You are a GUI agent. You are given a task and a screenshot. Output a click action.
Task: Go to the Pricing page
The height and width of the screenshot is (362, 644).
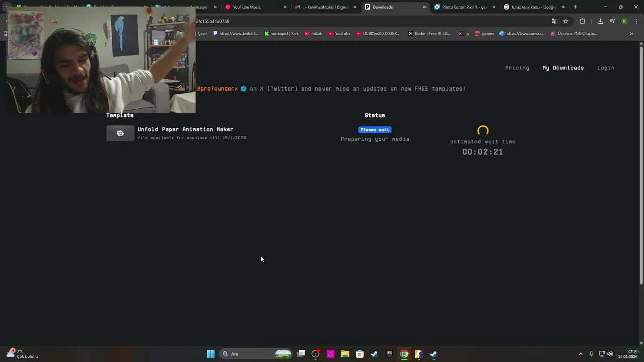tap(517, 68)
